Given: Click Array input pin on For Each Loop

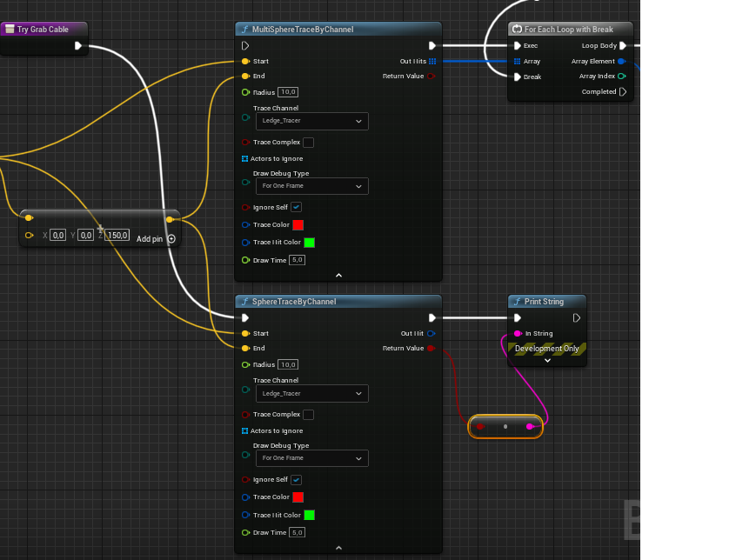Looking at the screenshot, I should 518,61.
